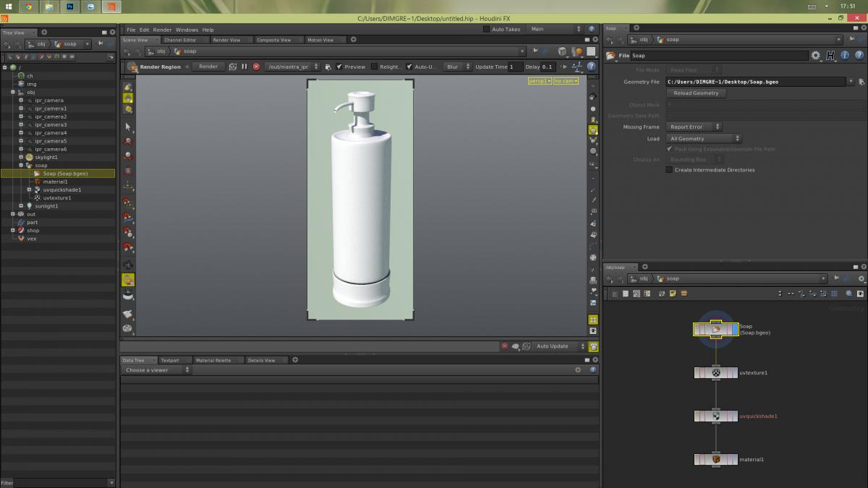This screenshot has height=488, width=868.
Task: Click the refresh render icon beside Render button
Action: pyautogui.click(x=233, y=67)
